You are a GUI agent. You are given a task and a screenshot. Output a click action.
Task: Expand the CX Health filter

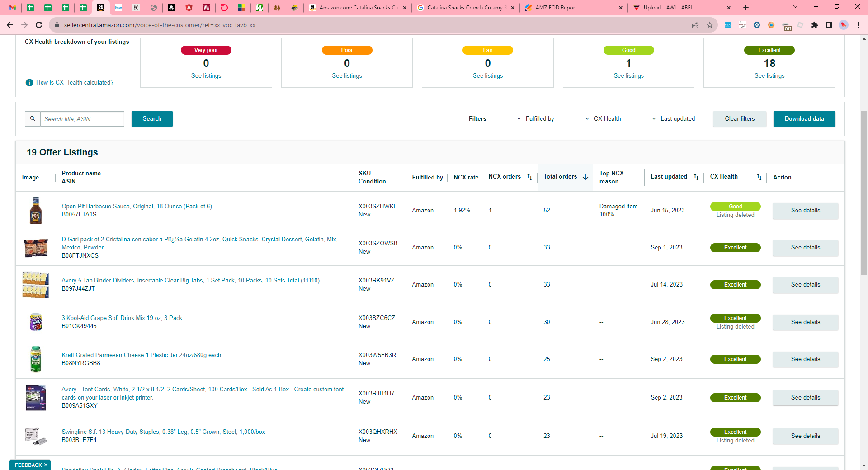point(603,119)
